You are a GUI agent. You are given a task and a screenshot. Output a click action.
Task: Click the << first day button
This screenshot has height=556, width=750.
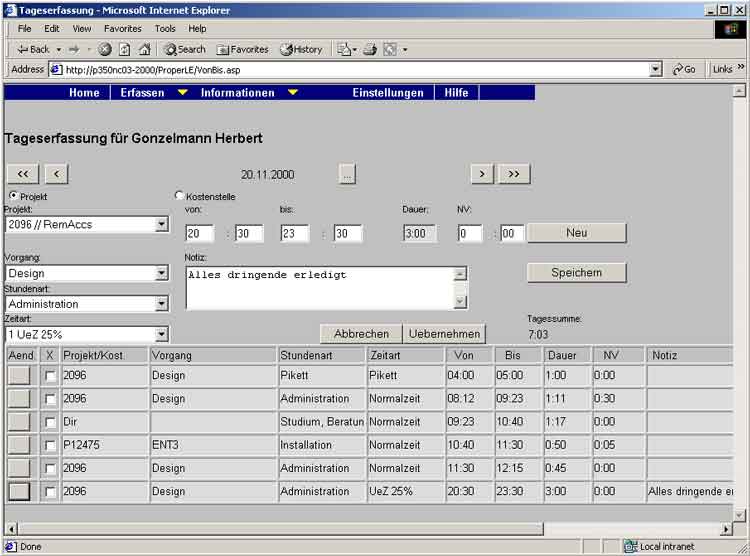(x=23, y=174)
